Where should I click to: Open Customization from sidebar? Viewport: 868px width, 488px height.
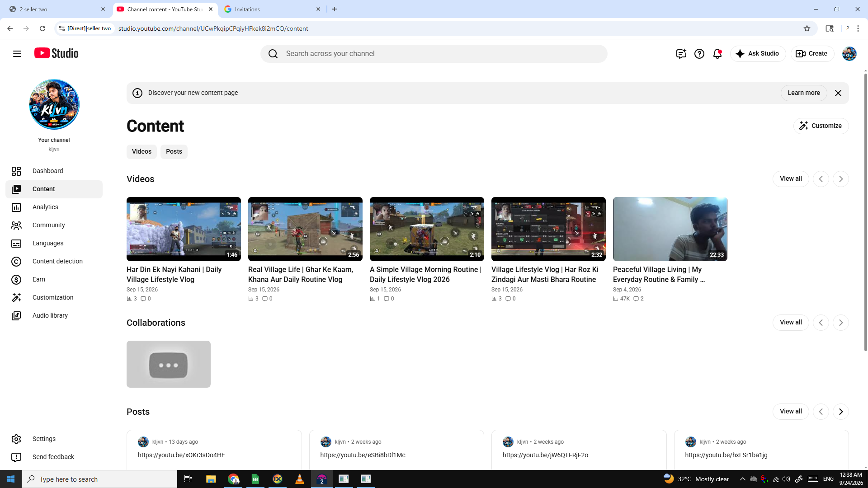(54, 297)
